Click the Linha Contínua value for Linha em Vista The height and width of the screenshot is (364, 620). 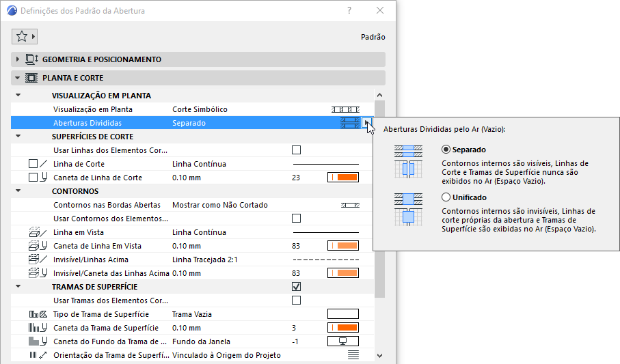click(x=199, y=232)
